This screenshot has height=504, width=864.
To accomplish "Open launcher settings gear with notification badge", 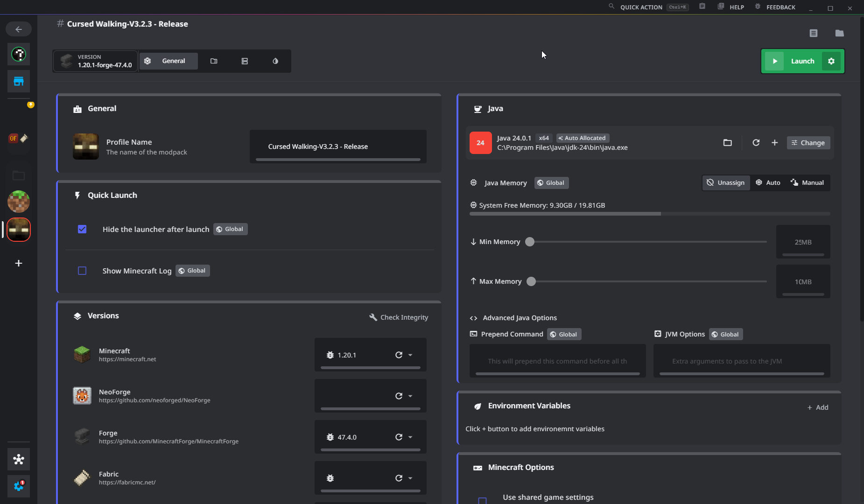I will (19, 486).
